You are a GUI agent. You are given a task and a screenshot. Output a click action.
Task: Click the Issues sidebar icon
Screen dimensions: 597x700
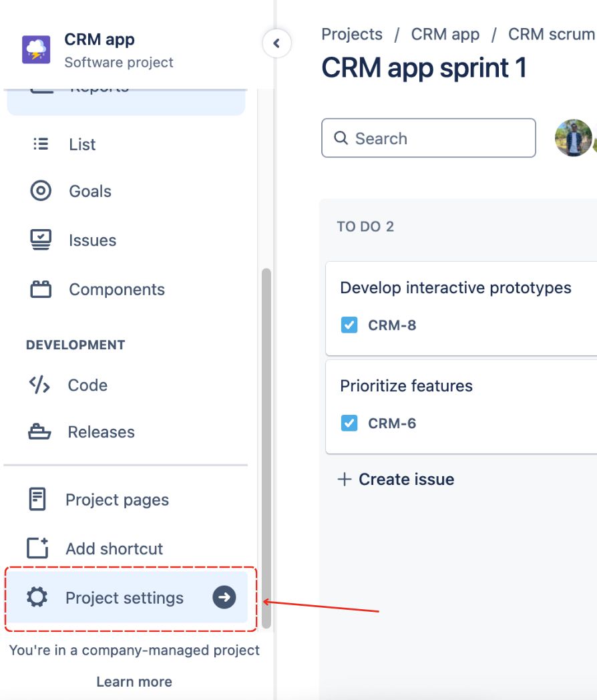point(41,240)
